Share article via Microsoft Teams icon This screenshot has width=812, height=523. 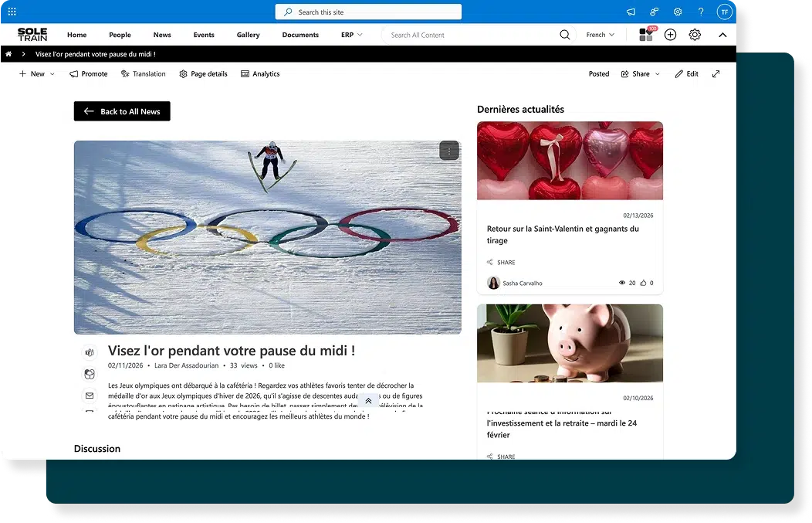coord(90,352)
